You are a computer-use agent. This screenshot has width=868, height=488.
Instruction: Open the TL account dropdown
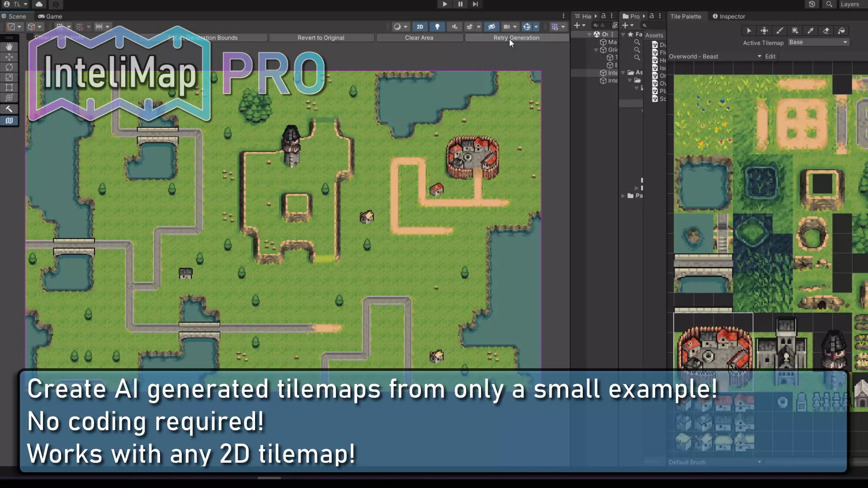tap(16, 4)
